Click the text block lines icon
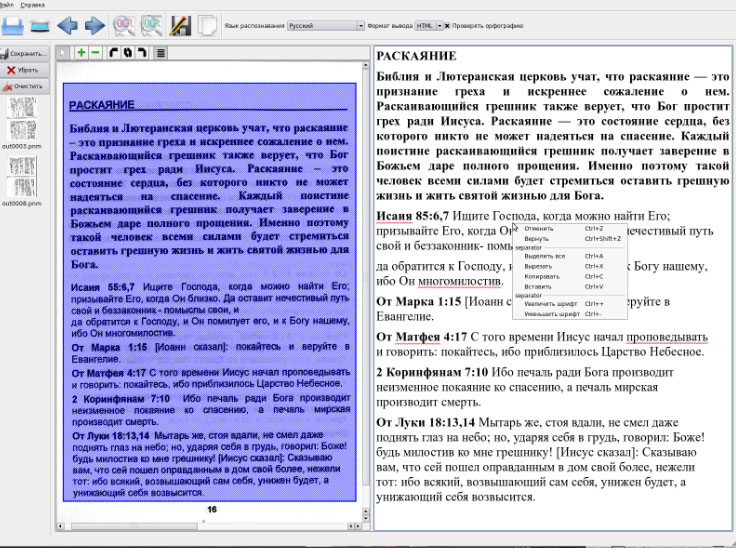This screenshot has width=736, height=548. click(x=161, y=51)
